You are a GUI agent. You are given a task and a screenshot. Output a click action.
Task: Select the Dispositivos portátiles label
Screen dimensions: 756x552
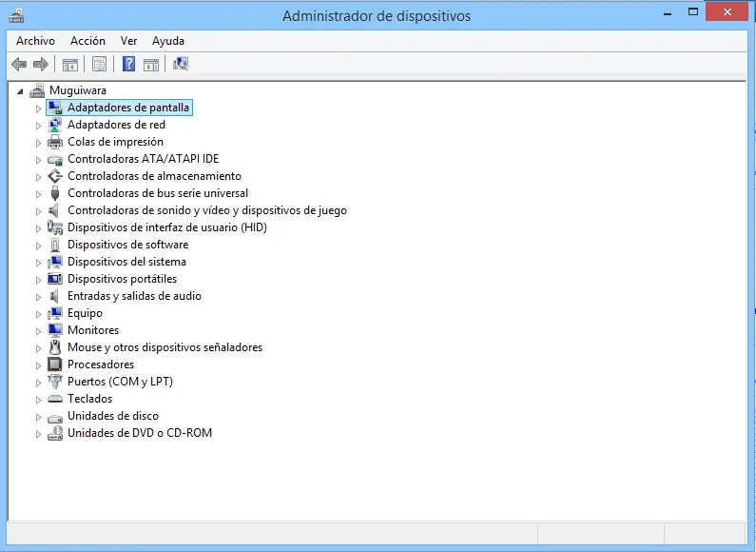[x=122, y=279]
